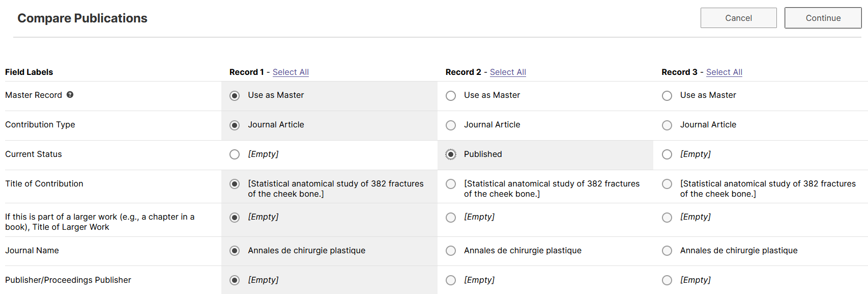Click the Cancel button
This screenshot has width=868, height=294.
coord(739,18)
